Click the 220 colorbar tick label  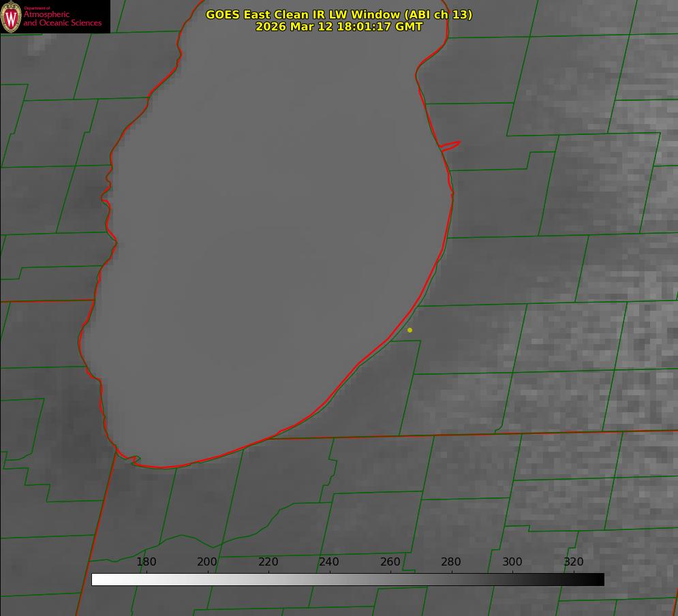268,562
